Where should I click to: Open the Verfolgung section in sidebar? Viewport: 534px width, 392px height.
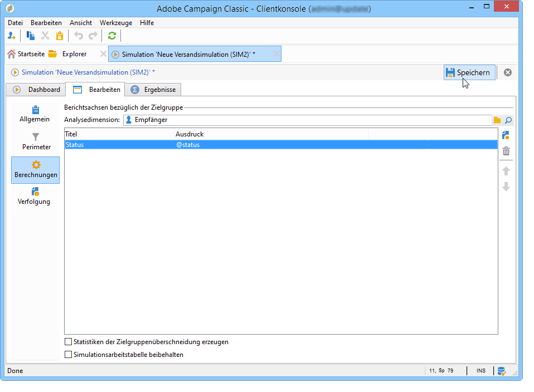(34, 196)
